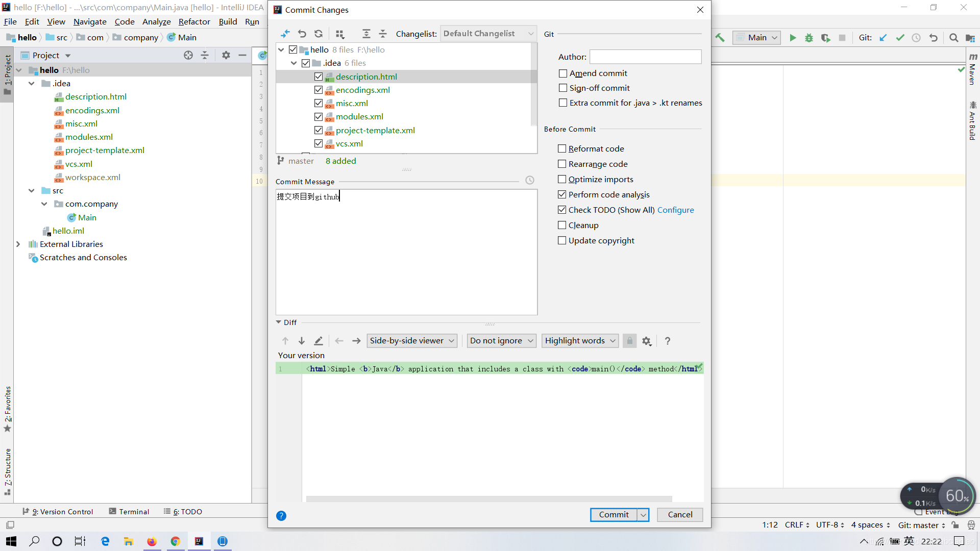The image size is (980, 551).
Task: Open commit message history clock icon
Action: click(x=530, y=181)
